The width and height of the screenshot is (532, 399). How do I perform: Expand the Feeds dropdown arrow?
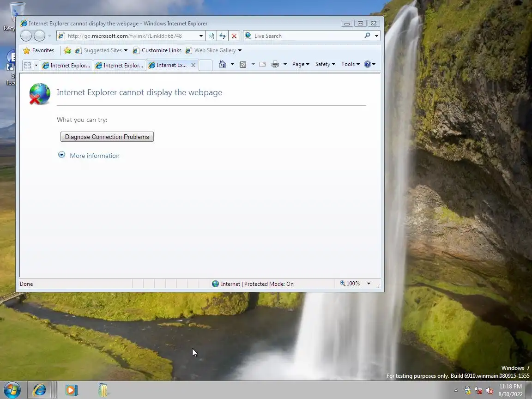click(x=253, y=65)
